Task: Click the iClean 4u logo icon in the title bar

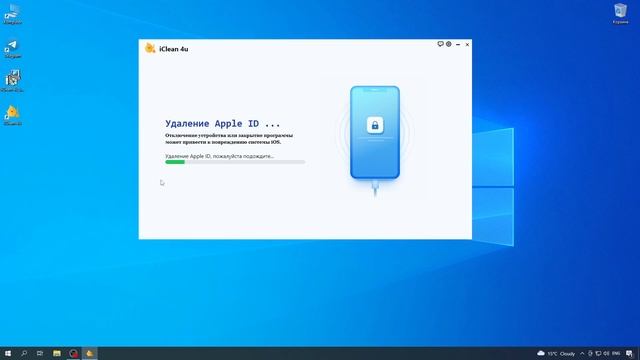Action: pyautogui.click(x=150, y=48)
